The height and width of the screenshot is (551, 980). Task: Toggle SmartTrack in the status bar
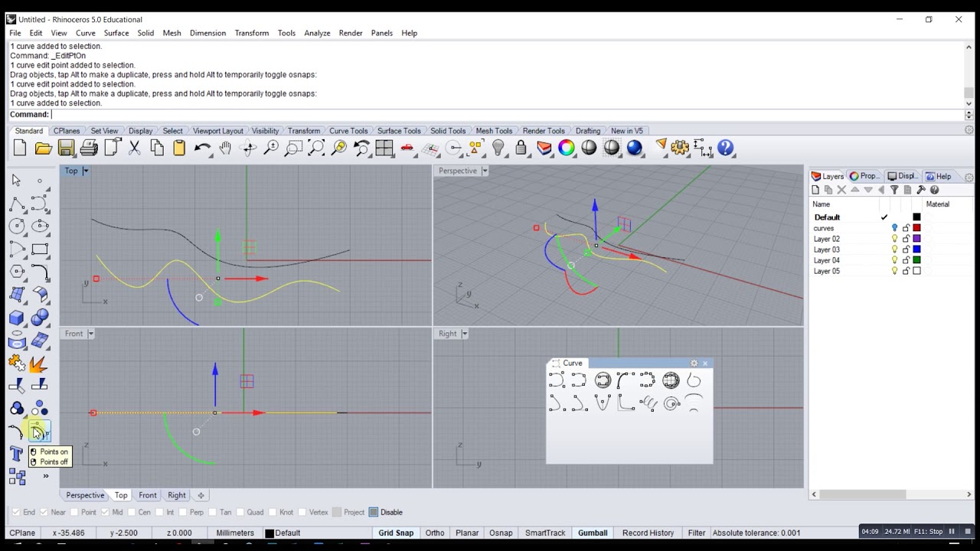pyautogui.click(x=545, y=533)
